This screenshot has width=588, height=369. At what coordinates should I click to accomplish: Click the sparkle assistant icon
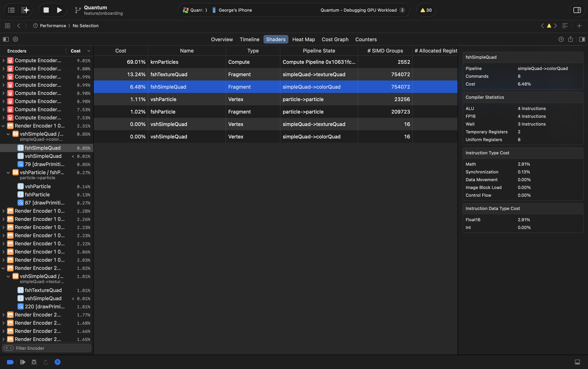25,10
